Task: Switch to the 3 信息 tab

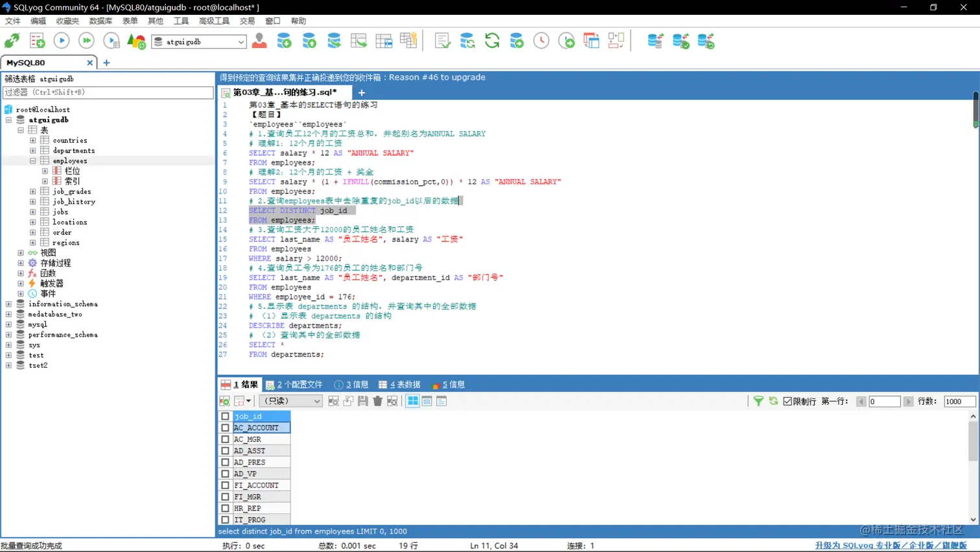Action: pyautogui.click(x=351, y=385)
